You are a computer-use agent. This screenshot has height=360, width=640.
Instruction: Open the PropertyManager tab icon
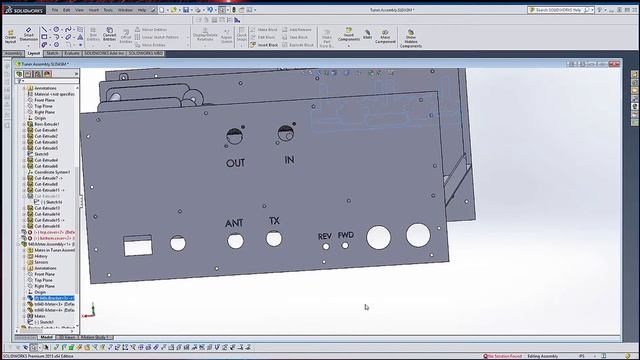click(28, 74)
